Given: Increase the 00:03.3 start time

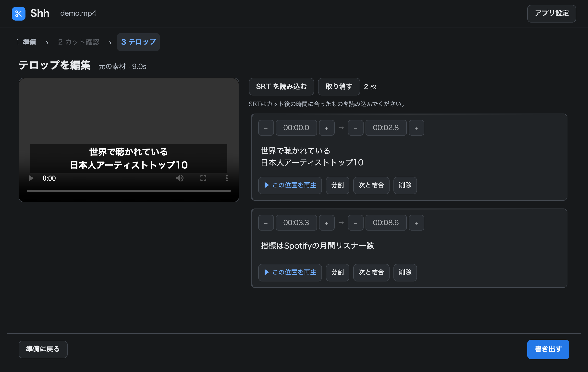Looking at the screenshot, I should click(x=327, y=223).
